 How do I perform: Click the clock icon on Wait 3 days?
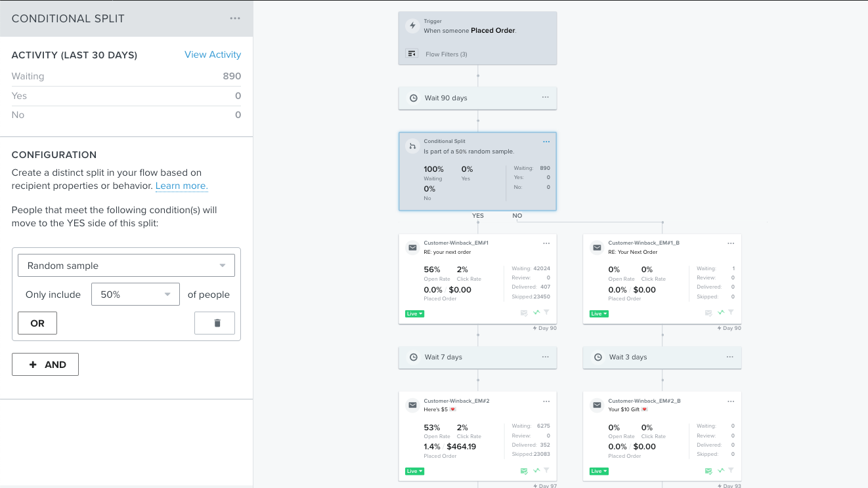[x=597, y=357]
